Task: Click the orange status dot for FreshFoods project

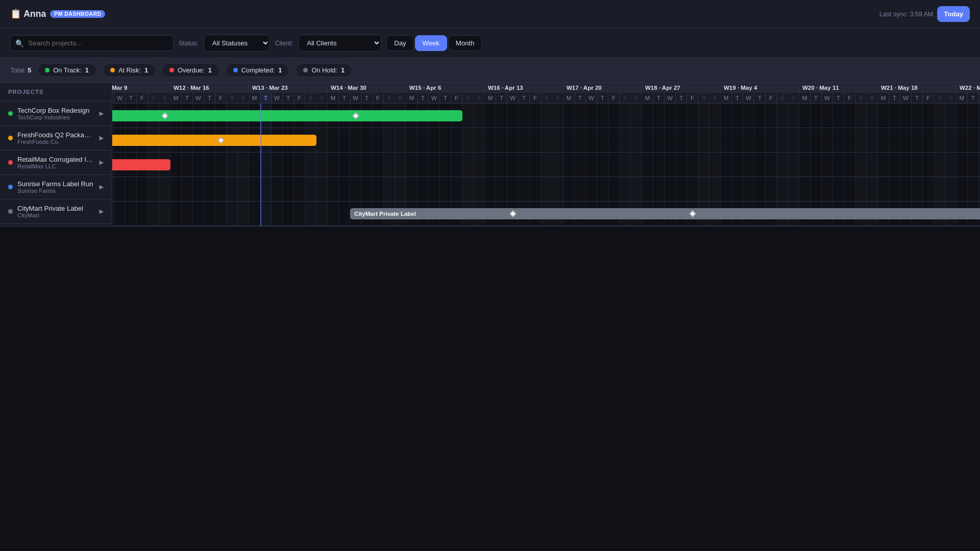Action: click(x=10, y=138)
